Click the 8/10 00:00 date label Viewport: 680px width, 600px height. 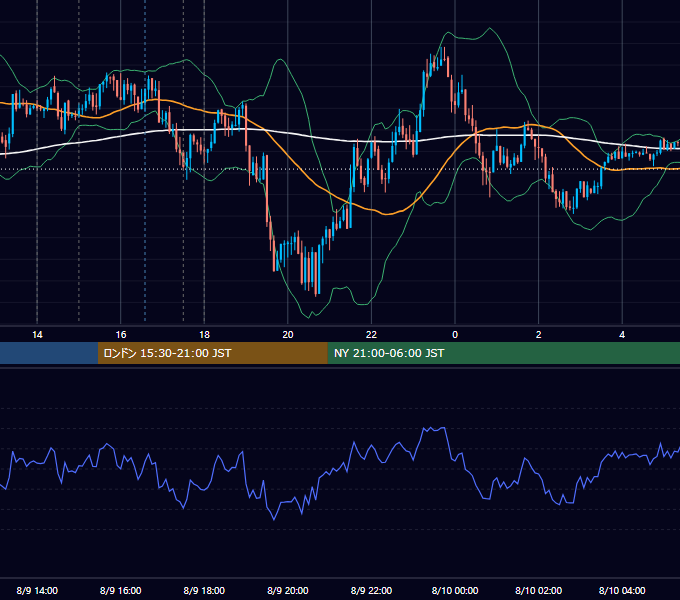(x=455, y=590)
